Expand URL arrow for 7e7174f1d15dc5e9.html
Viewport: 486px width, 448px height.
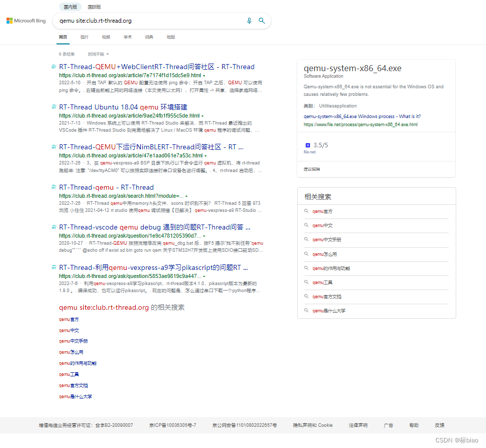tap(204, 76)
